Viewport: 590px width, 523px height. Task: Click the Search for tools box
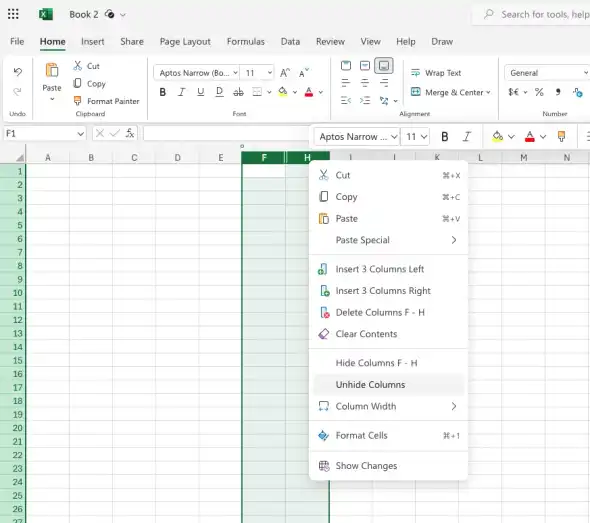532,15
